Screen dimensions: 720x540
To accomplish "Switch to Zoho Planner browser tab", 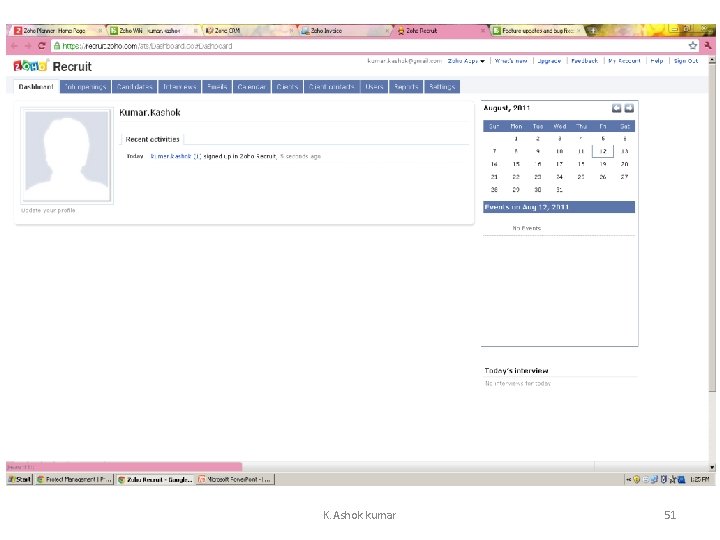I will 57,30.
